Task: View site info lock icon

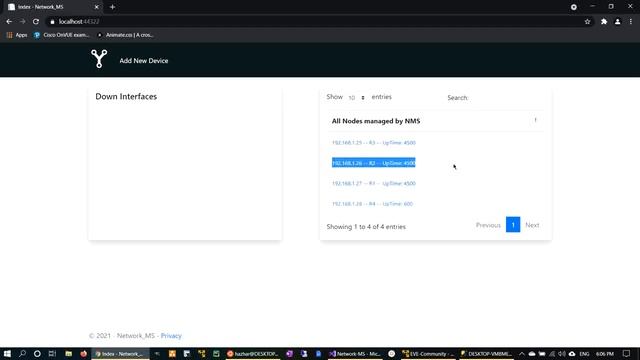Action: [52, 22]
